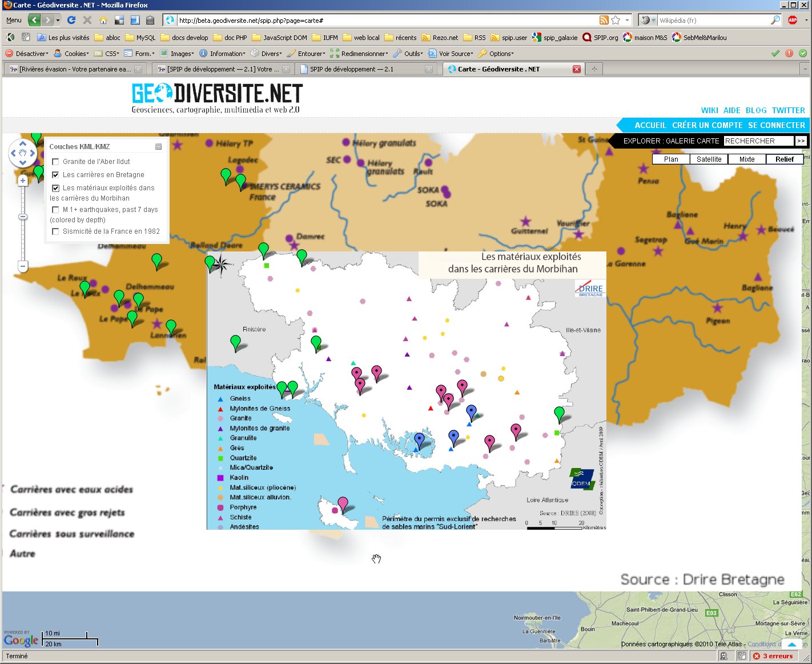812x664 pixels.
Task: Switch map to Plan view
Action: pyautogui.click(x=672, y=159)
